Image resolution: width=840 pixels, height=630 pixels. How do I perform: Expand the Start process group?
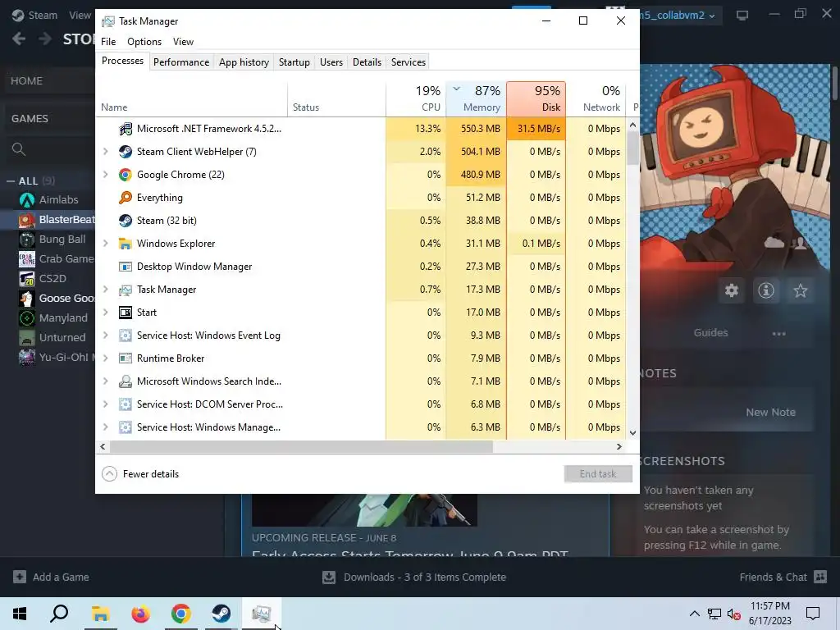[106, 313]
